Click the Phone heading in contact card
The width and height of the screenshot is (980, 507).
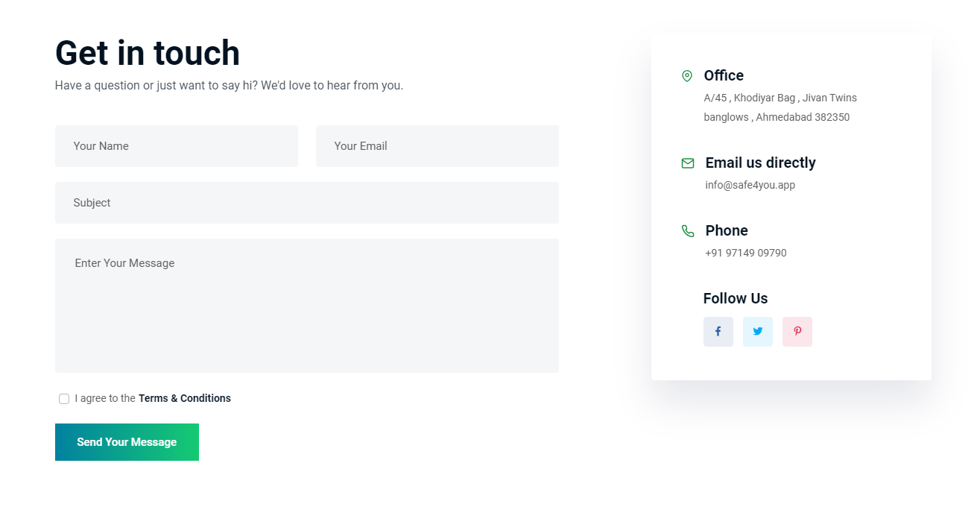point(726,230)
